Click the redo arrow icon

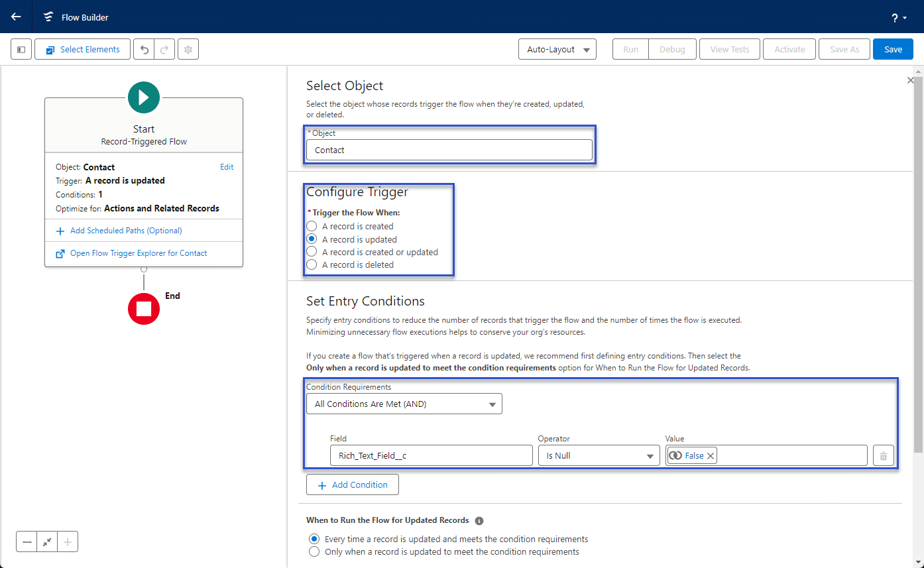164,50
